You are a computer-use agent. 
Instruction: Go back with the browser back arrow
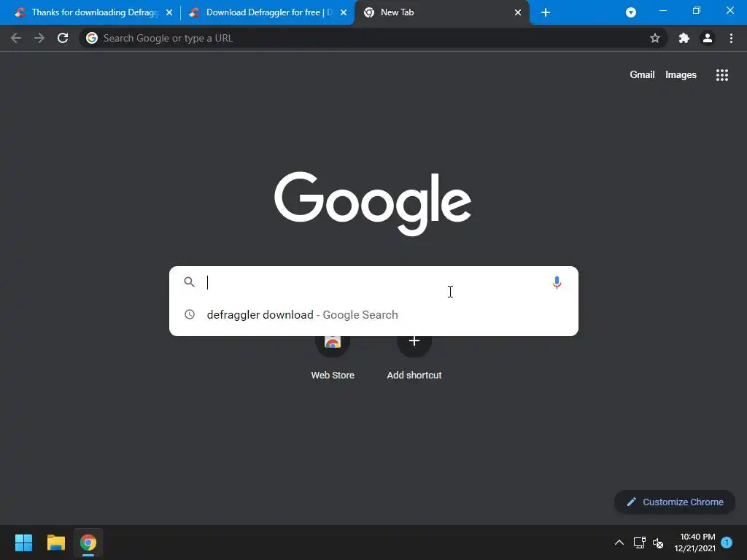coord(16,38)
